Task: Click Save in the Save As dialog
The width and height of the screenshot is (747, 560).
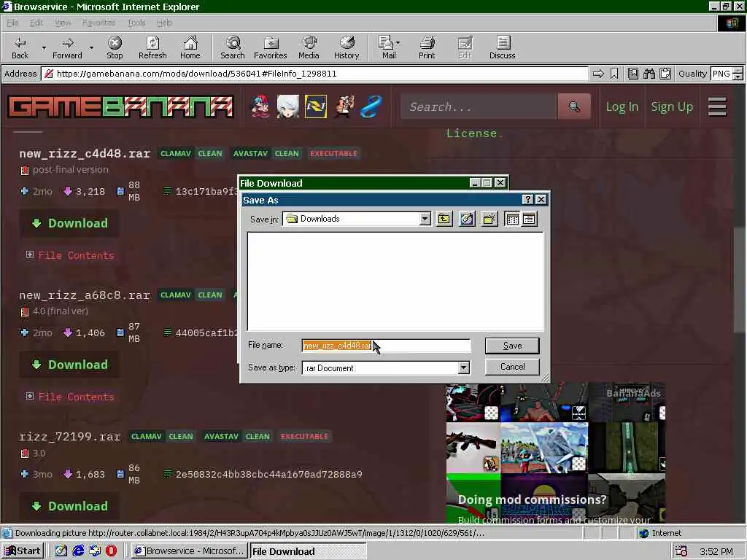Action: click(512, 346)
